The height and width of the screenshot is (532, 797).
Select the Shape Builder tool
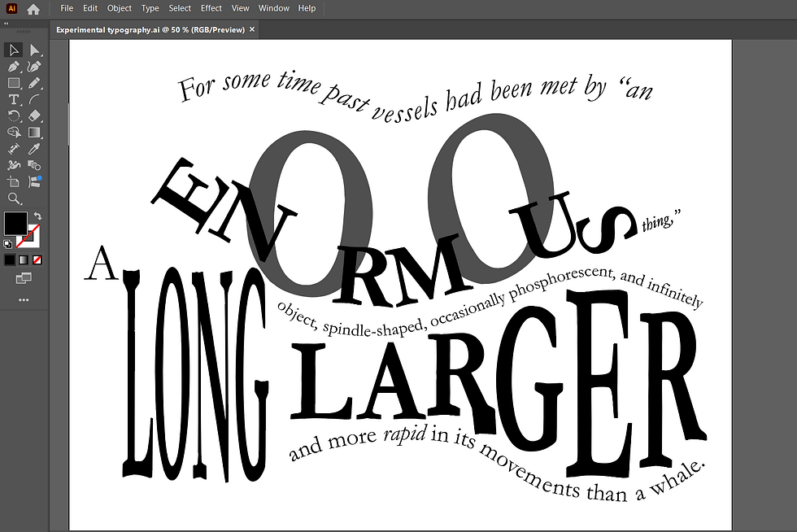13,133
